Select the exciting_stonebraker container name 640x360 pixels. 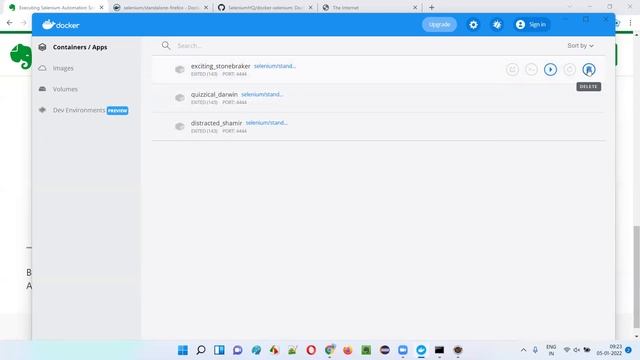[220, 66]
